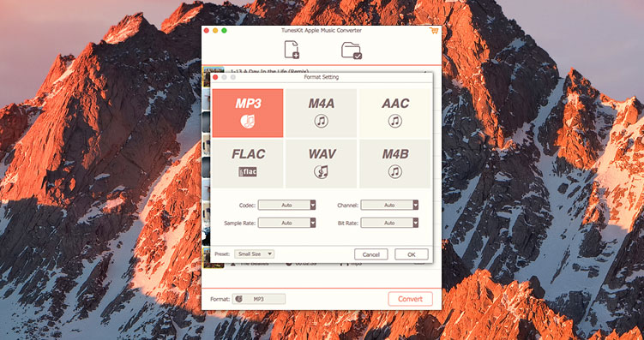Open the Codec dropdown

coord(286,205)
